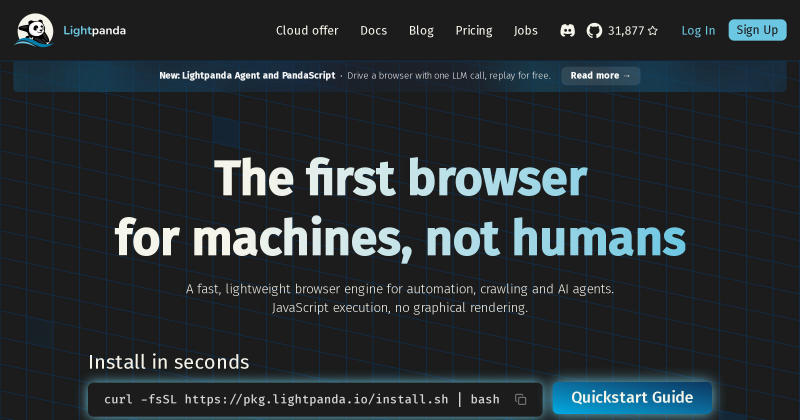Click the star icon beside 31,877
The width and height of the screenshot is (800, 420).
(653, 31)
